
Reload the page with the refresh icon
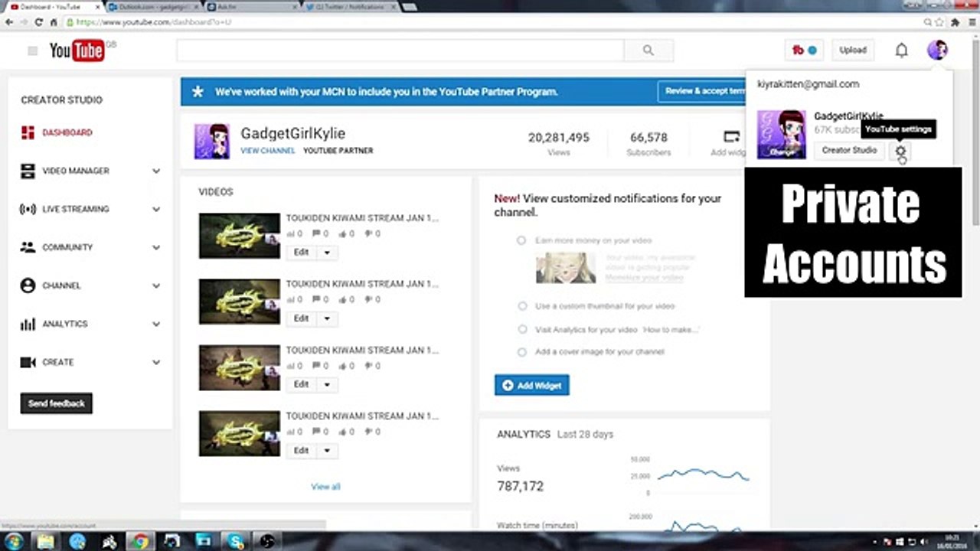pos(38,22)
